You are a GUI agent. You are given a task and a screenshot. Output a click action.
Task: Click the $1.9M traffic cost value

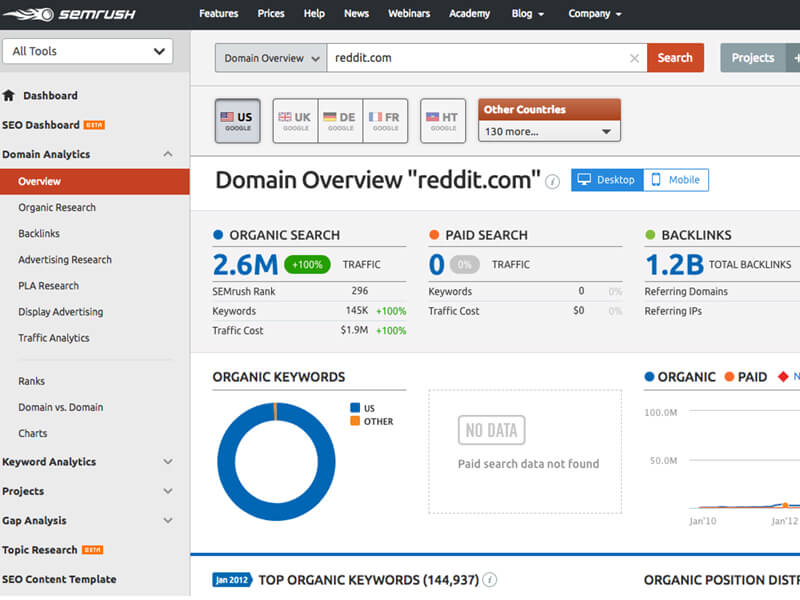pyautogui.click(x=354, y=330)
